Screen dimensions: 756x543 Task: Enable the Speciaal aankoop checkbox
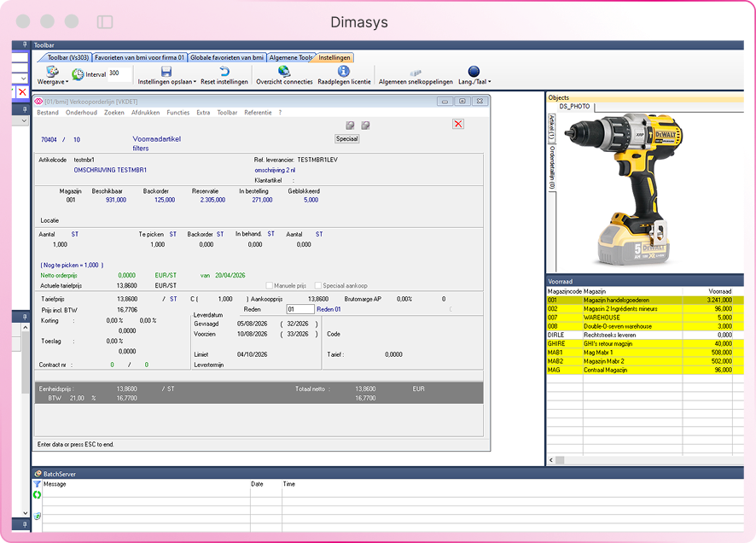click(x=318, y=285)
